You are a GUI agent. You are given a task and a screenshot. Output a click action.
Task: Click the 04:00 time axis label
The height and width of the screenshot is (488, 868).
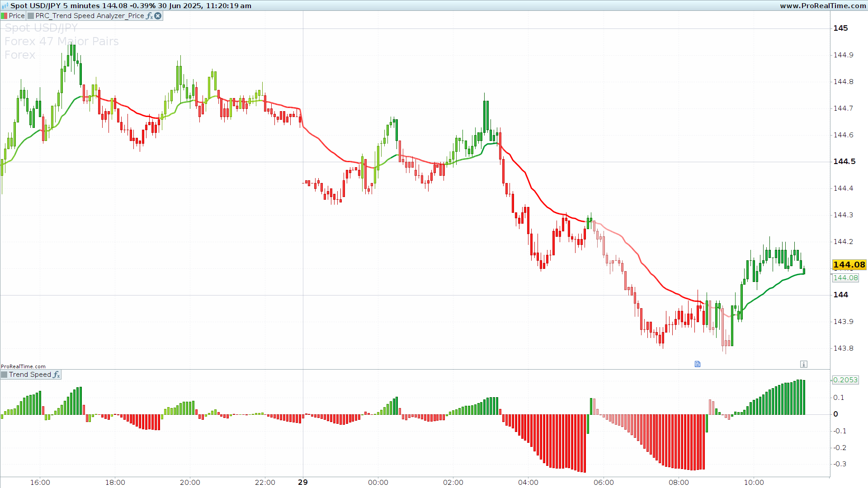528,483
